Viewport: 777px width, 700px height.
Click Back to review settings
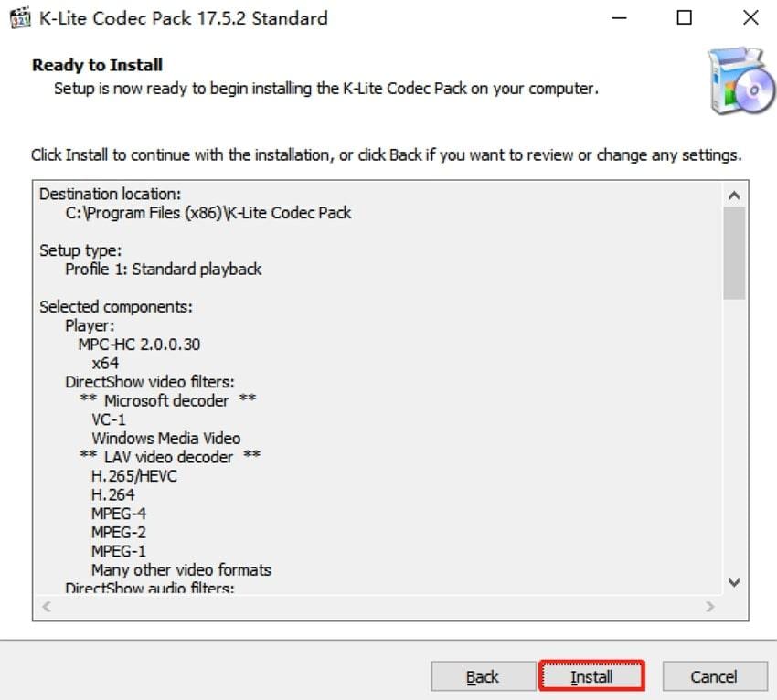(x=483, y=677)
